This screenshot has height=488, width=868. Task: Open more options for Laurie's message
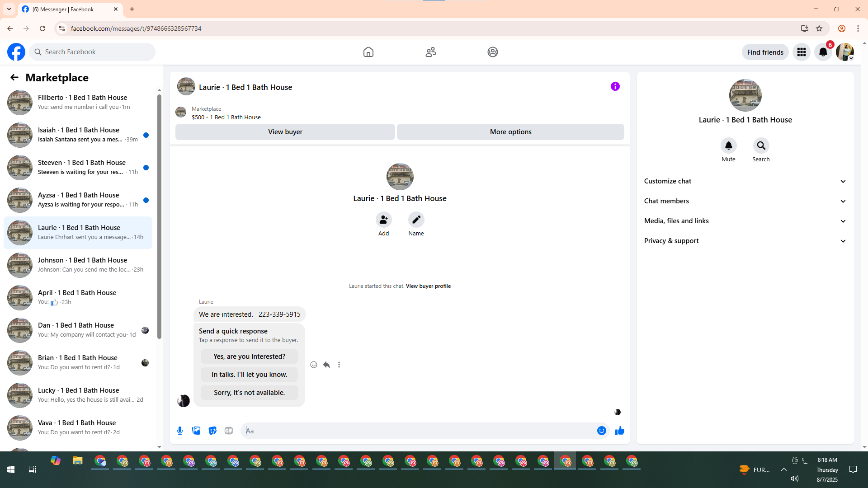(339, 365)
